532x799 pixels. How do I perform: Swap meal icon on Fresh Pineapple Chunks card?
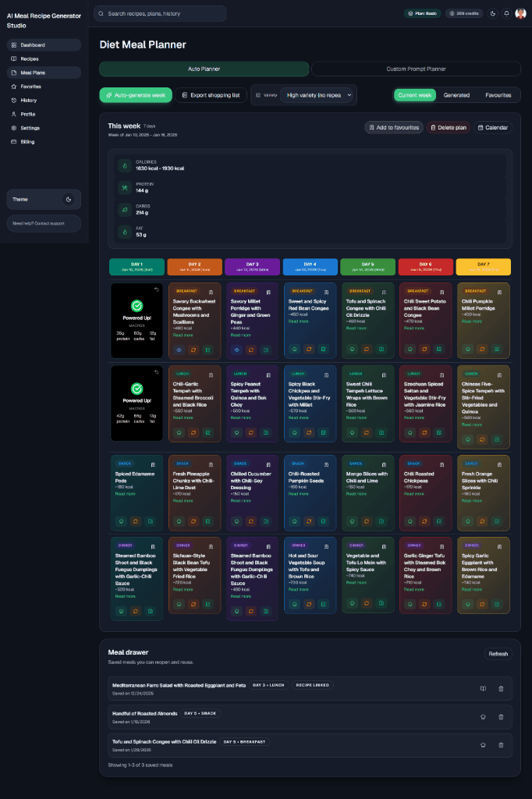tap(193, 521)
